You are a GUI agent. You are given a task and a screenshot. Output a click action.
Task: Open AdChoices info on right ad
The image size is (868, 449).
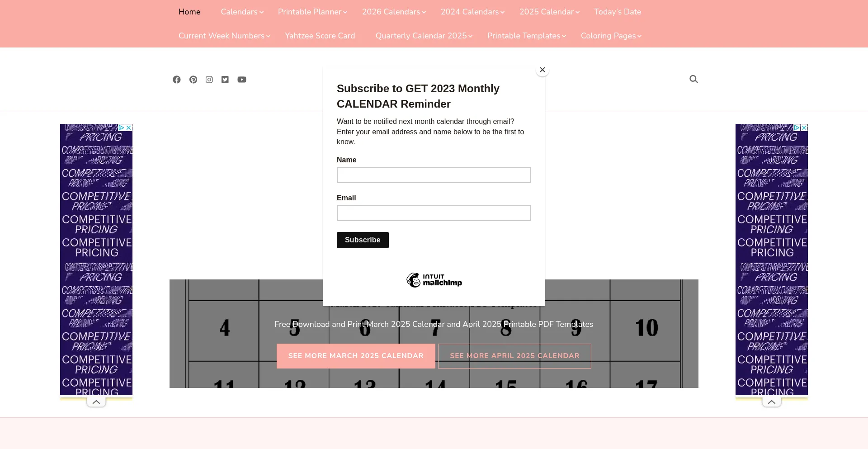point(797,128)
